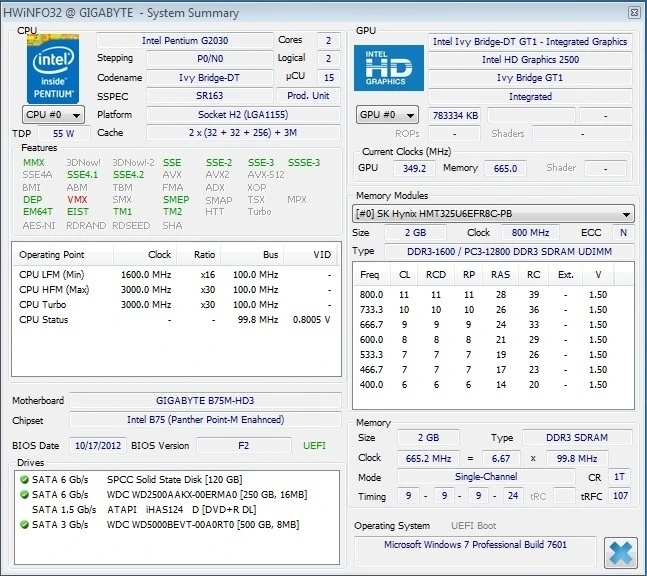Open the CPU #0 selector dropdown

pyautogui.click(x=53, y=115)
